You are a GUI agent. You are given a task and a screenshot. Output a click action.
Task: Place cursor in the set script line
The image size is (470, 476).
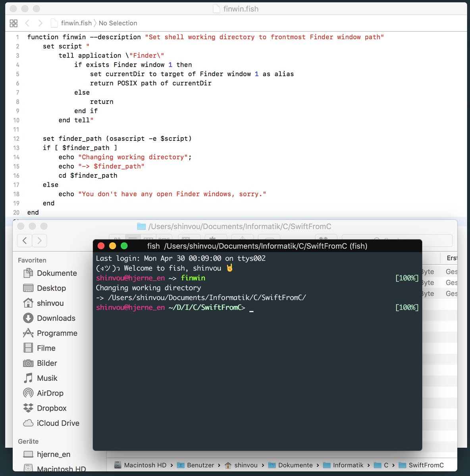pyautogui.click(x=66, y=46)
